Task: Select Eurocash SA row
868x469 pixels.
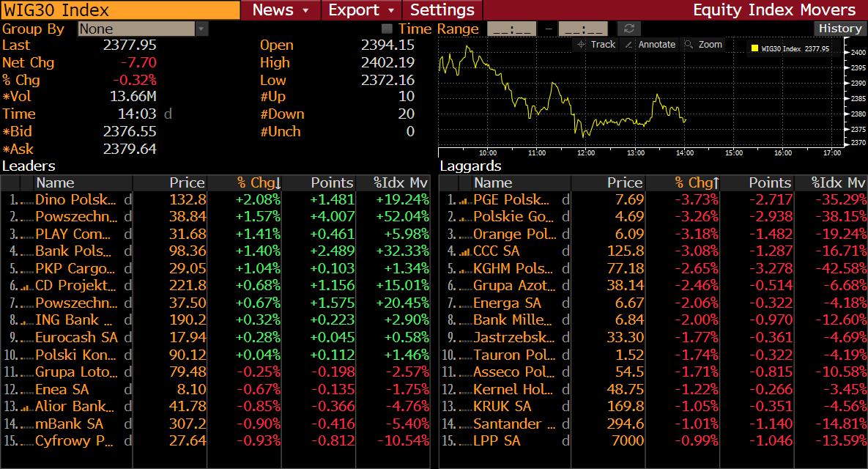Action: pos(215,338)
